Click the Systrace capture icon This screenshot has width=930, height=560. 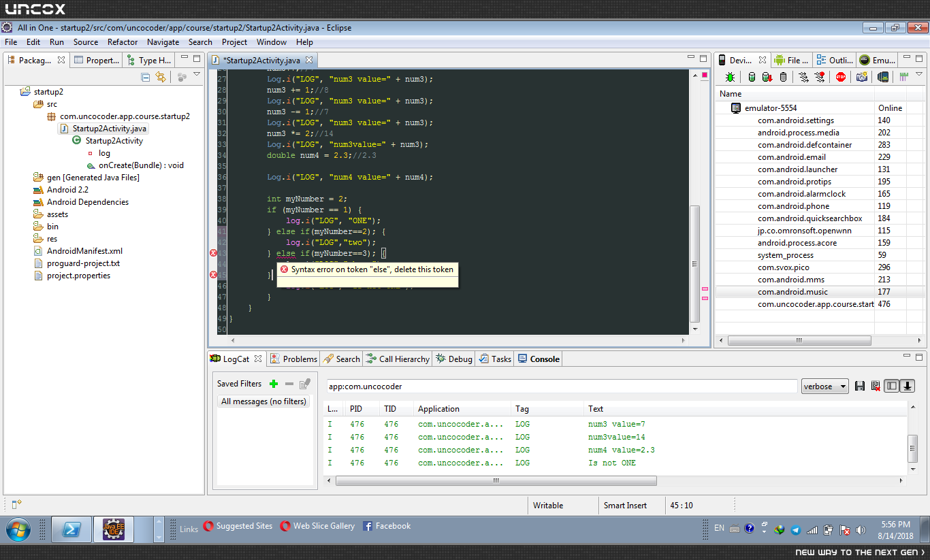(904, 77)
